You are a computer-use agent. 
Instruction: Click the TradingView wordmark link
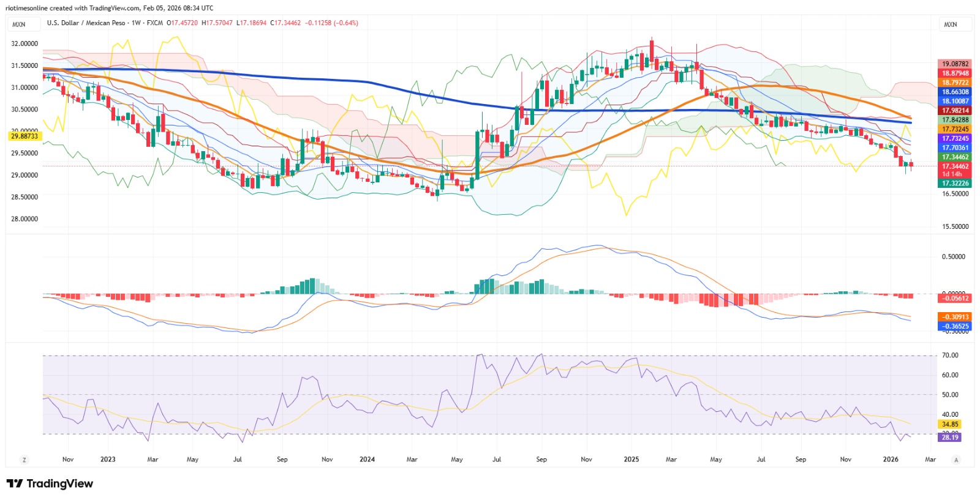(60, 483)
